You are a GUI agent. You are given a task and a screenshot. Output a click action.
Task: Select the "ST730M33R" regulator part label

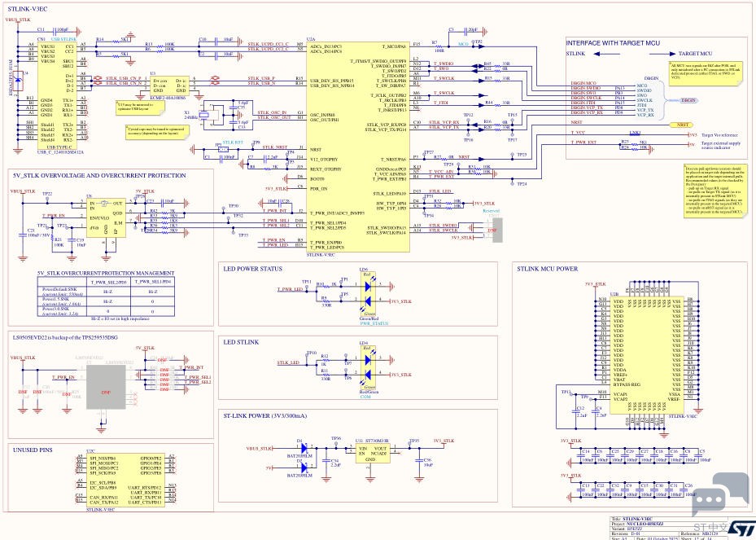tap(377, 441)
